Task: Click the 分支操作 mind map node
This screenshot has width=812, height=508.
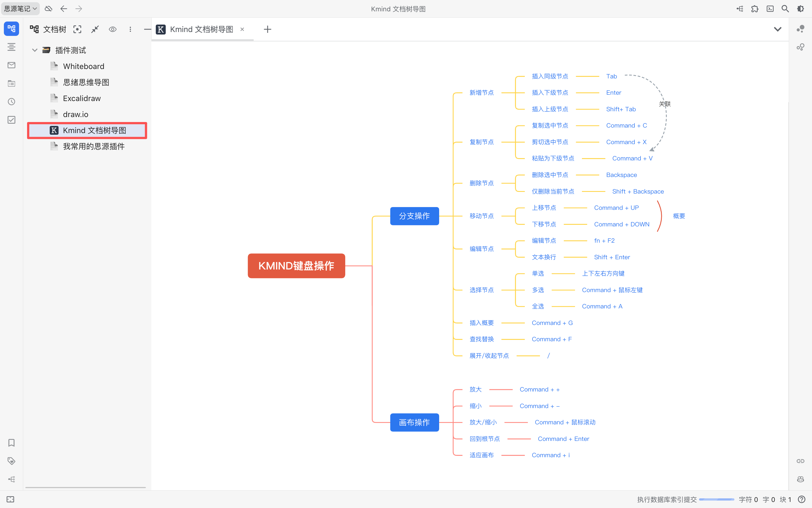Action: (414, 216)
